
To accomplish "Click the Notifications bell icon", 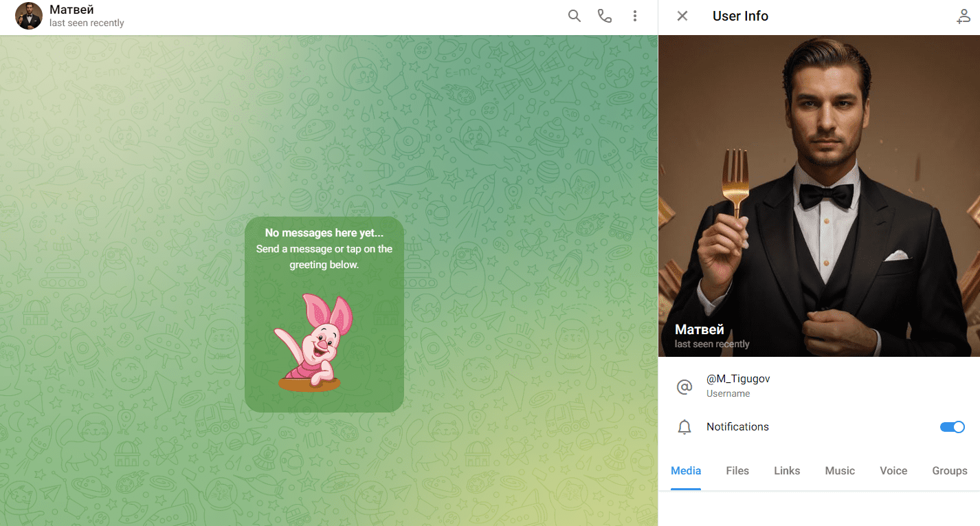I will [684, 428].
